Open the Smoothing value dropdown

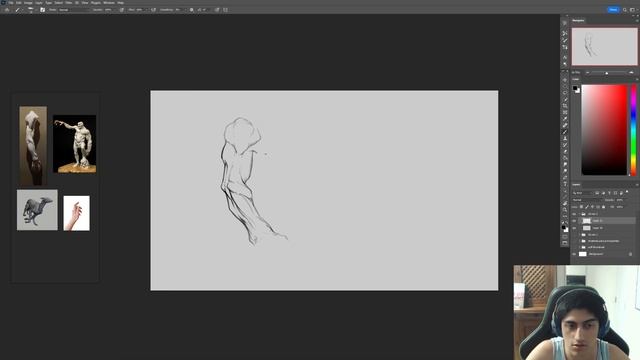click(181, 10)
